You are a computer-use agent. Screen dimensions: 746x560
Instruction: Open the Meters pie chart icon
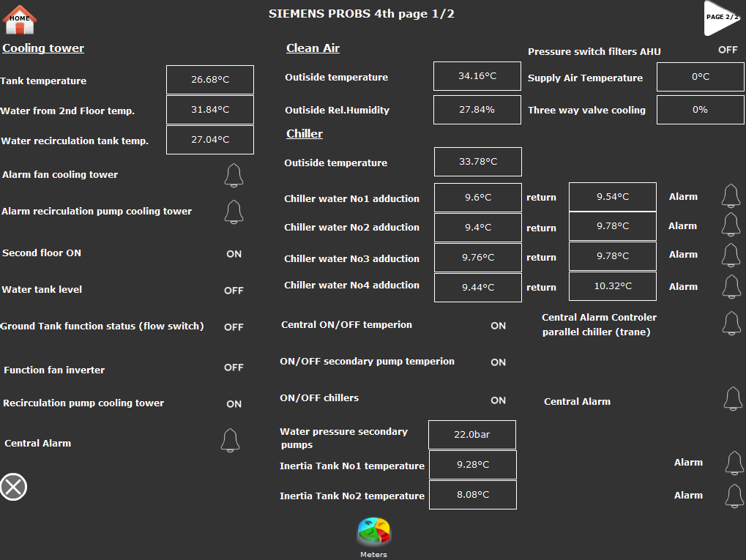pyautogui.click(x=373, y=532)
